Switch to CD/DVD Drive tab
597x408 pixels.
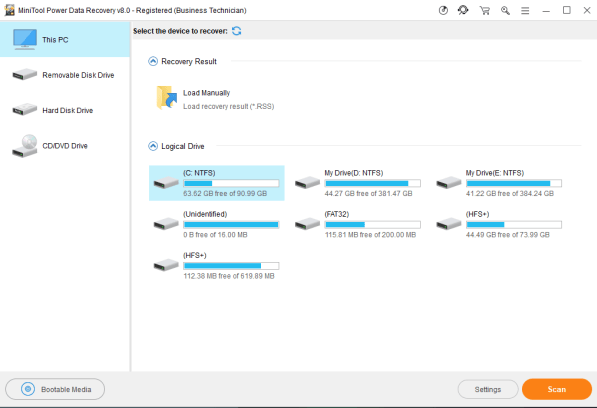(65, 146)
